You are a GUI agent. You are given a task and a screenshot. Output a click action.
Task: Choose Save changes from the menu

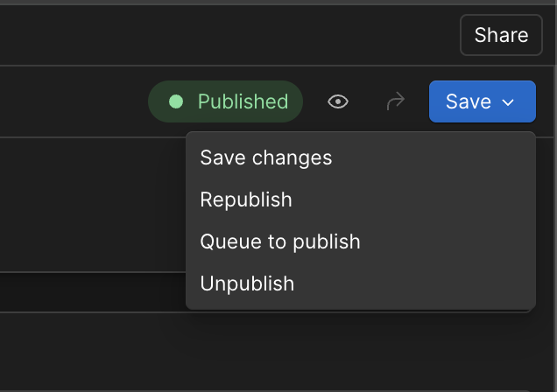point(361,157)
